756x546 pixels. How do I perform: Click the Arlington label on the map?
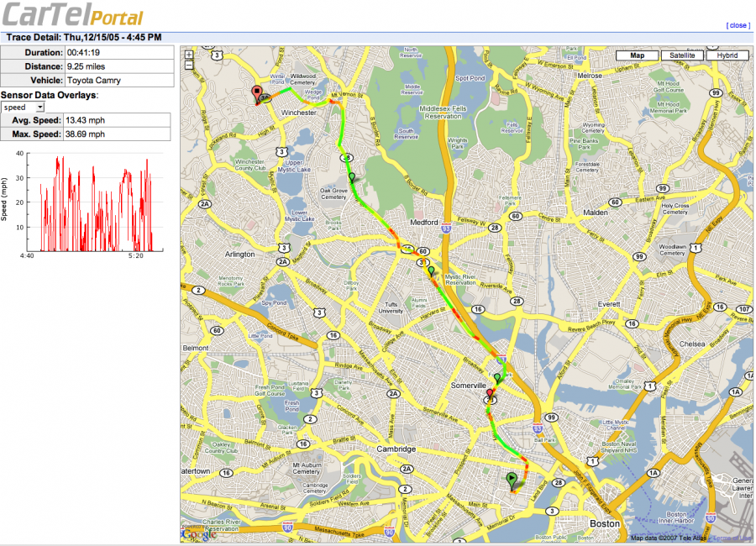point(239,255)
